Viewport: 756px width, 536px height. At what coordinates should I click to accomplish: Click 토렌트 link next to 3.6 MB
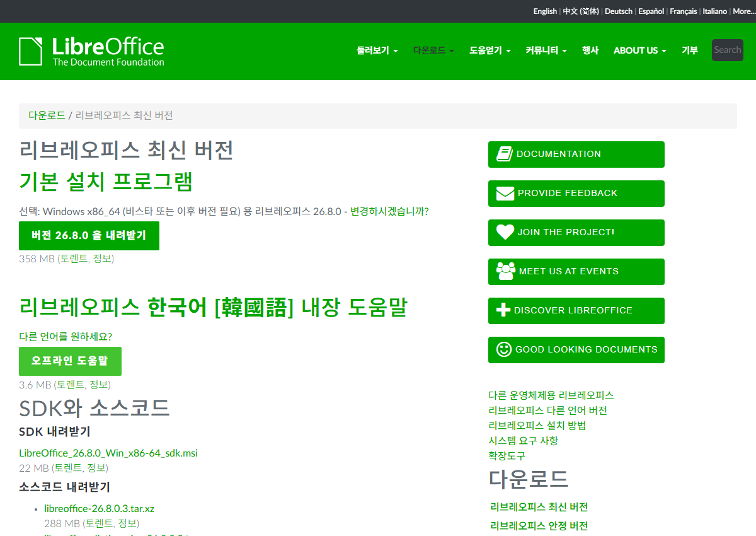click(70, 385)
